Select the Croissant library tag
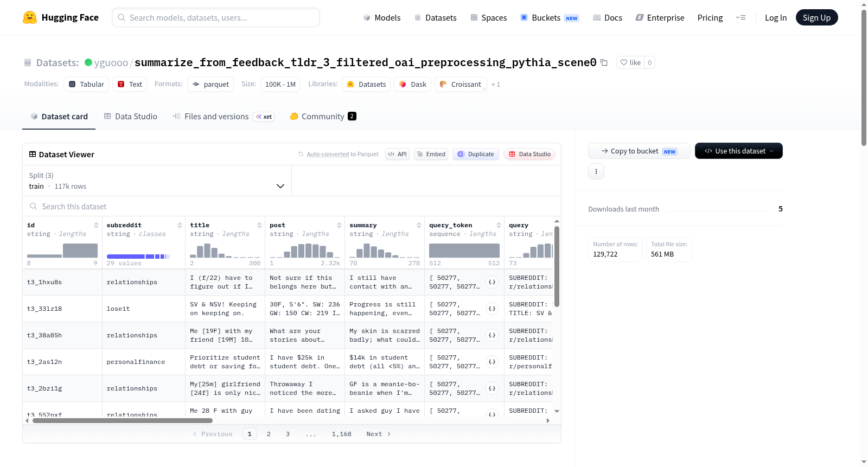The image size is (868, 467). pyautogui.click(x=461, y=84)
